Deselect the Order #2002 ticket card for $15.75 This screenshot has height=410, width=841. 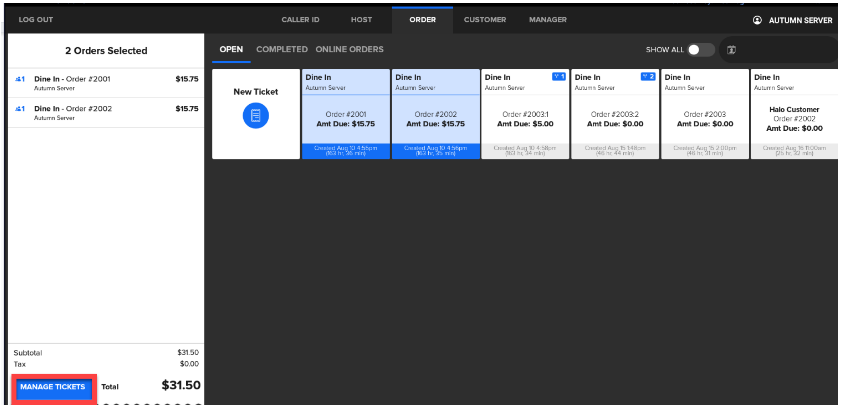click(x=435, y=113)
